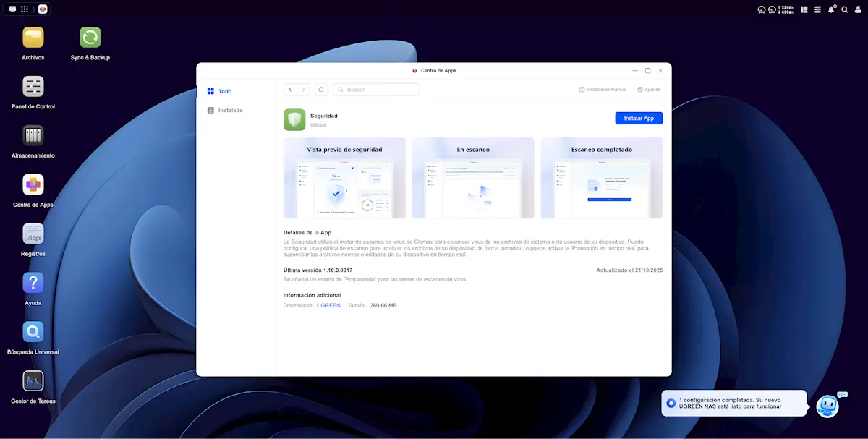Switch to the Instalado tab
This screenshot has width=868, height=439.
click(x=230, y=111)
